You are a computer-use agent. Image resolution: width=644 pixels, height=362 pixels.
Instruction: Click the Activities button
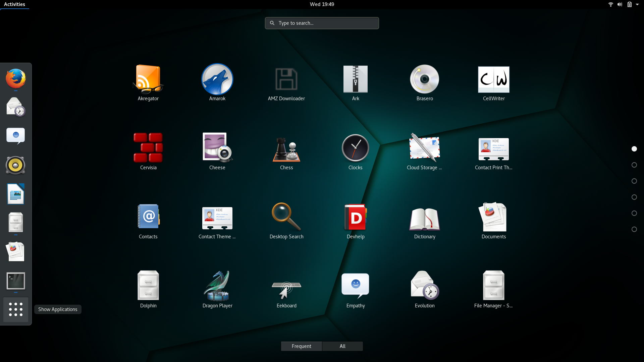[x=14, y=4]
